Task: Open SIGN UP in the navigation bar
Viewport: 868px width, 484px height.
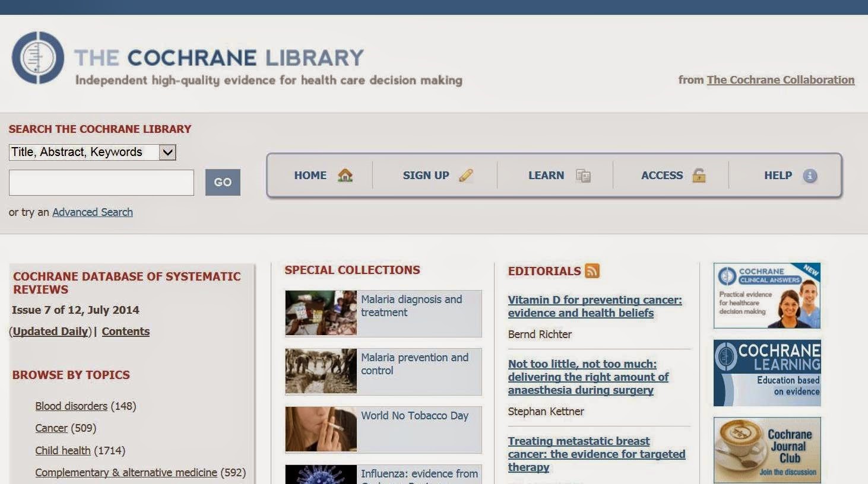Action: [426, 176]
